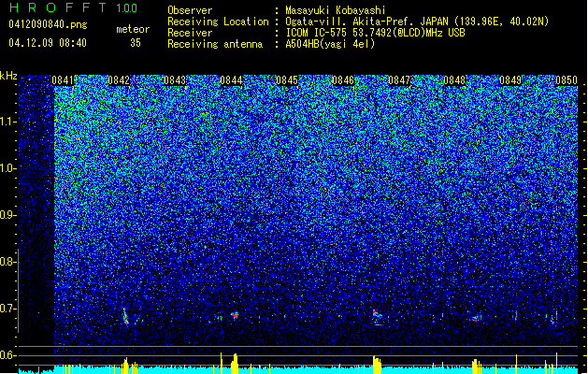Click the 0845 time marker
The width and height of the screenshot is (588, 374).
[x=287, y=80]
